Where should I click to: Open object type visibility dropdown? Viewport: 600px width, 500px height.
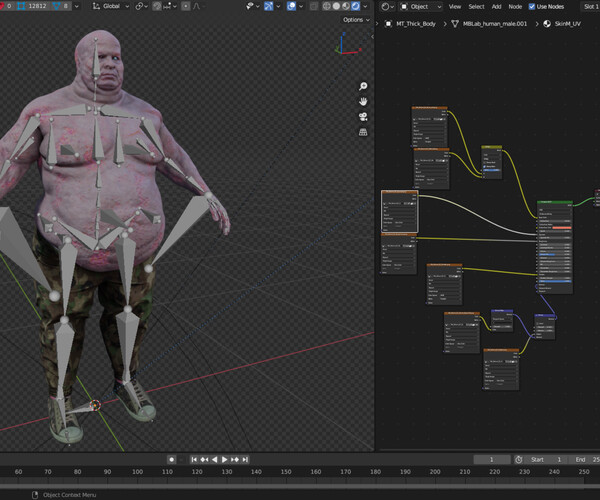pos(252,6)
